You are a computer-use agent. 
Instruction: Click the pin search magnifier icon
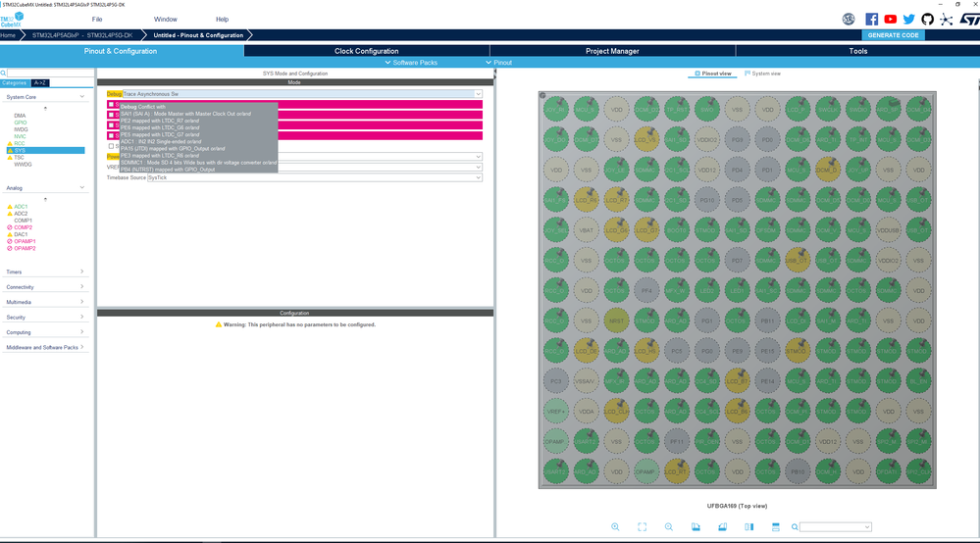(795, 527)
